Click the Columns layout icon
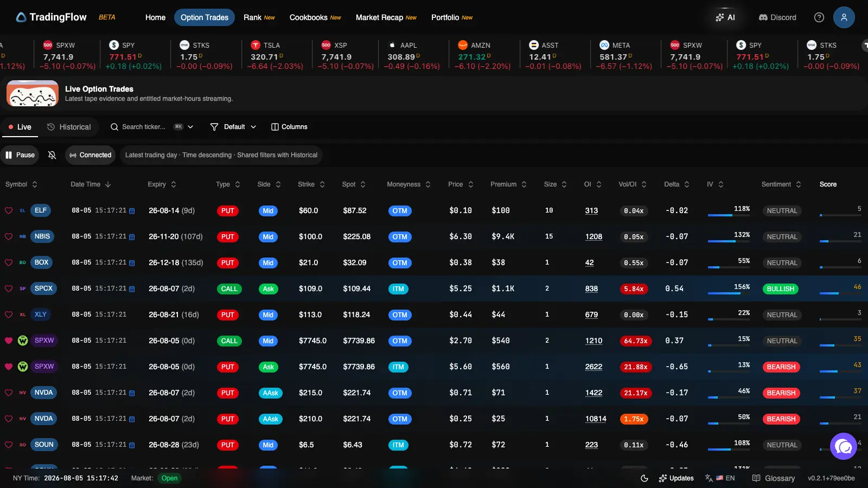Image resolution: width=868 pixels, height=488 pixels. click(x=275, y=127)
